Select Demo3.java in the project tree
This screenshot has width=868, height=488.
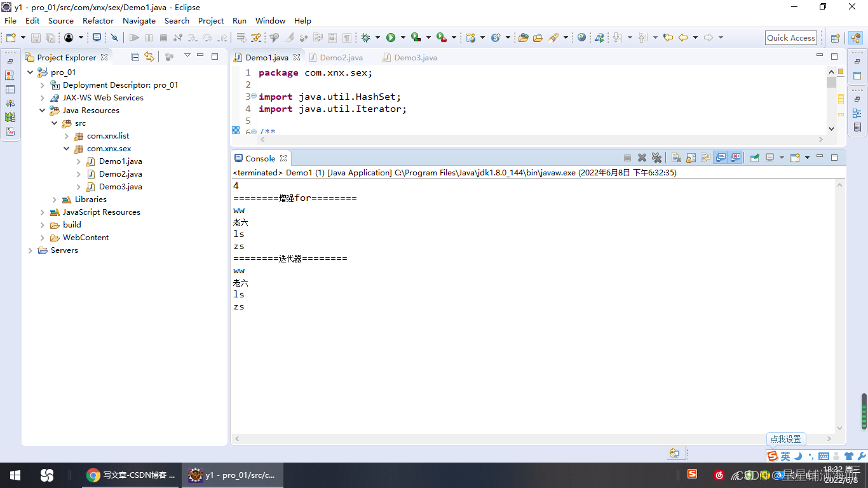click(x=120, y=187)
